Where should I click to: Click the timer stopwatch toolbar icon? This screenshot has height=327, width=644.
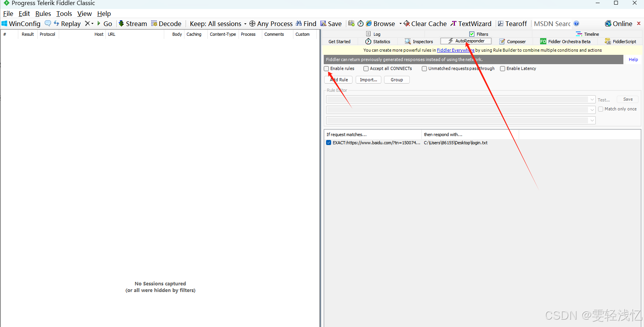coord(361,23)
